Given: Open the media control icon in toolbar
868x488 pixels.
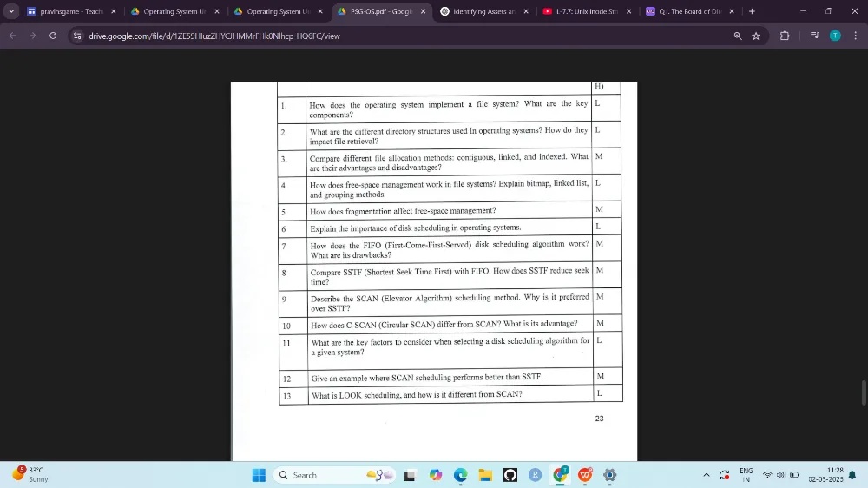Looking at the screenshot, I should point(814,36).
